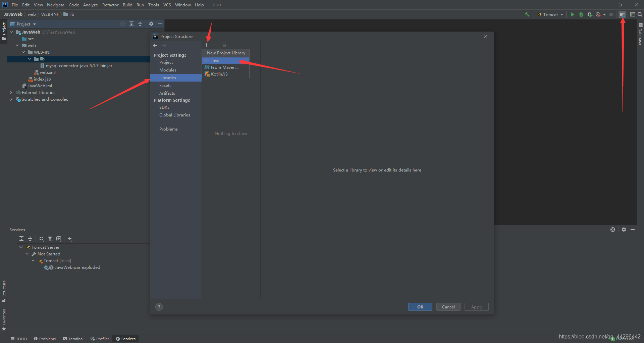
Task: Expand Scratches and Consoles node
Action: (11, 99)
